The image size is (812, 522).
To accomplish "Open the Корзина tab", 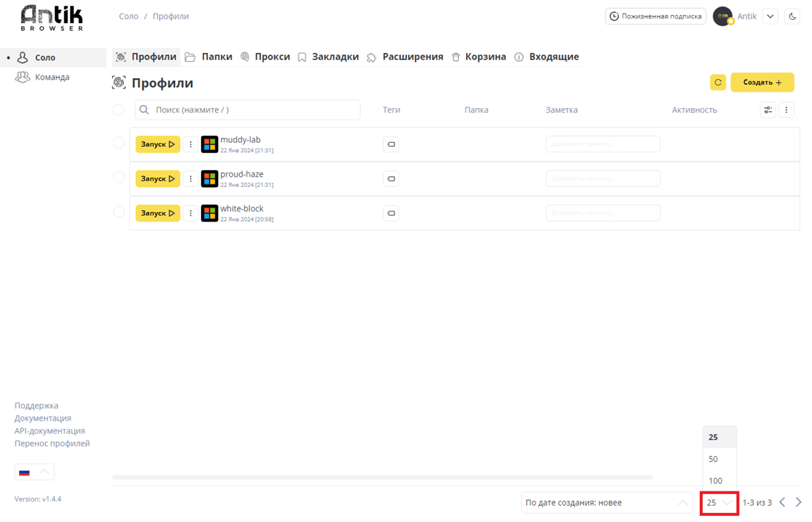I will (x=479, y=57).
